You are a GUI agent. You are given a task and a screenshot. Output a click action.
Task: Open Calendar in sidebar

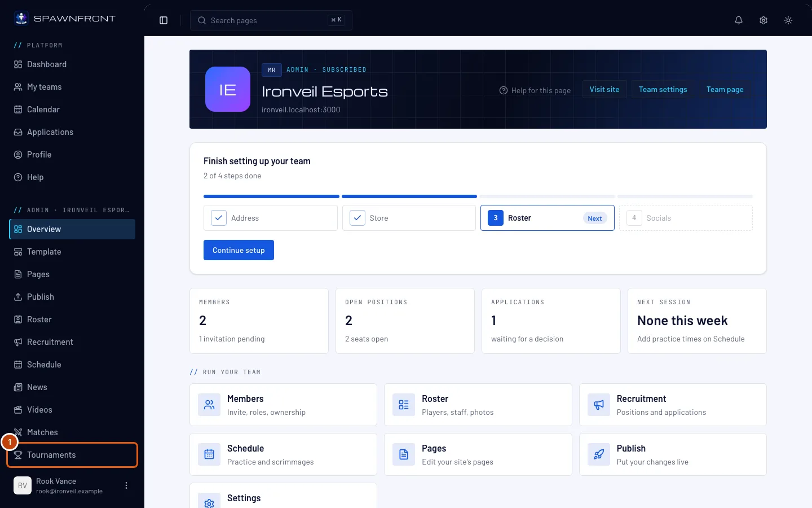pyautogui.click(x=72, y=110)
